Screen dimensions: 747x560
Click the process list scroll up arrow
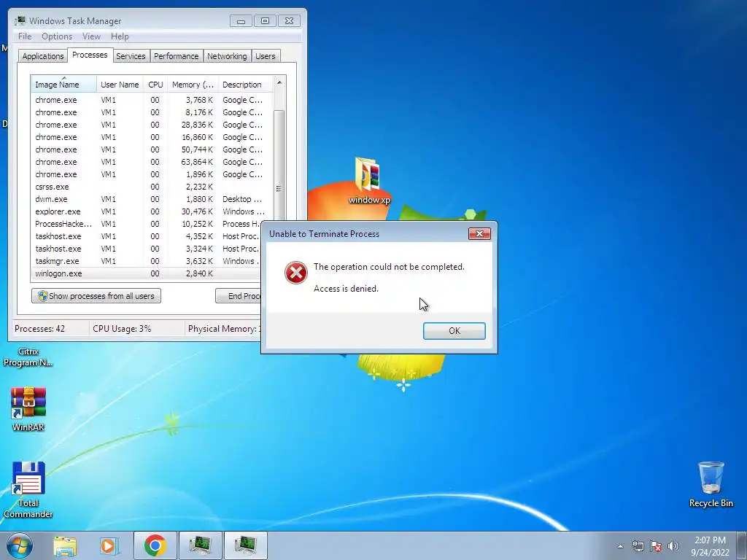tap(279, 82)
